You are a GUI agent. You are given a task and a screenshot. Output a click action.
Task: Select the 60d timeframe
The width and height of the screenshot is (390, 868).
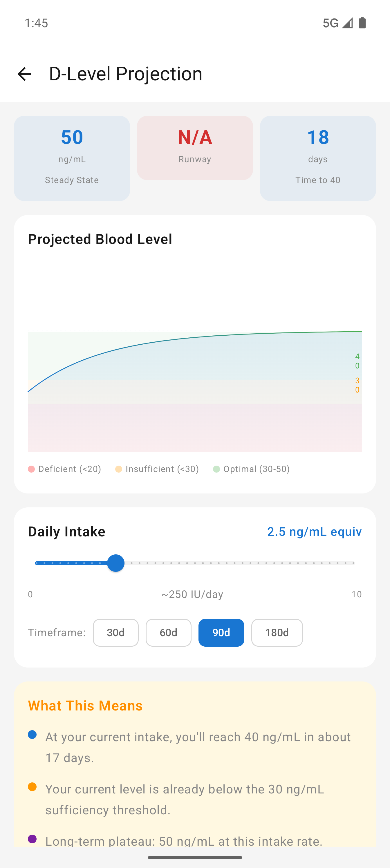pos(168,632)
